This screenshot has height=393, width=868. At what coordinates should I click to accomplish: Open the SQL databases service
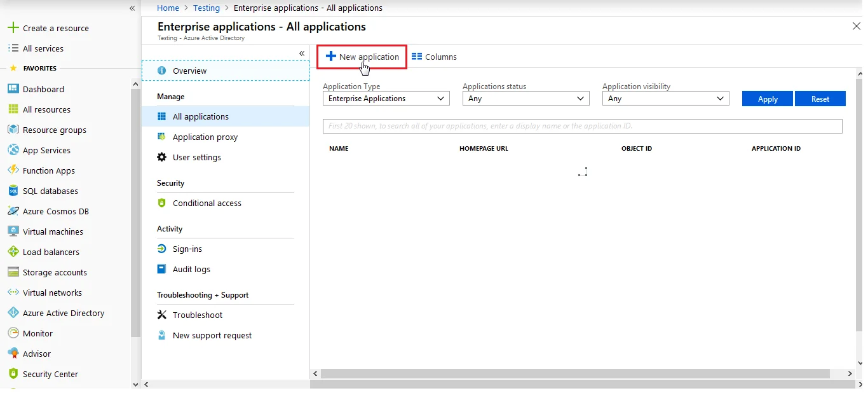[x=13, y=191]
